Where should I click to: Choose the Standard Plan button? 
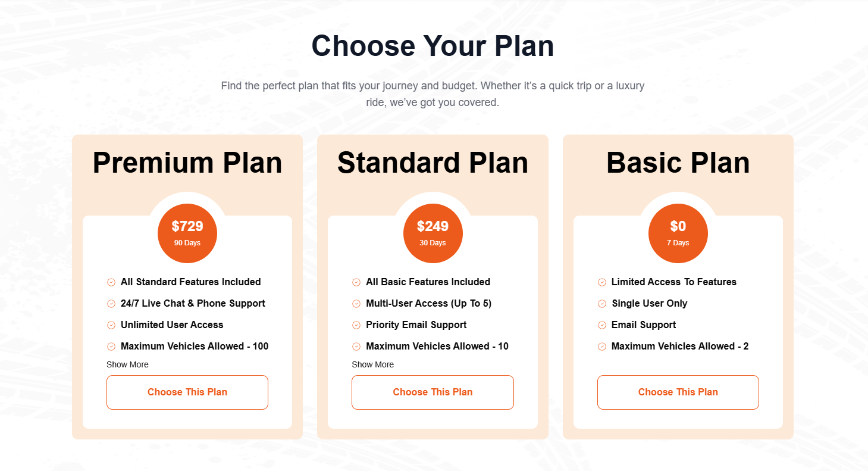coord(433,392)
